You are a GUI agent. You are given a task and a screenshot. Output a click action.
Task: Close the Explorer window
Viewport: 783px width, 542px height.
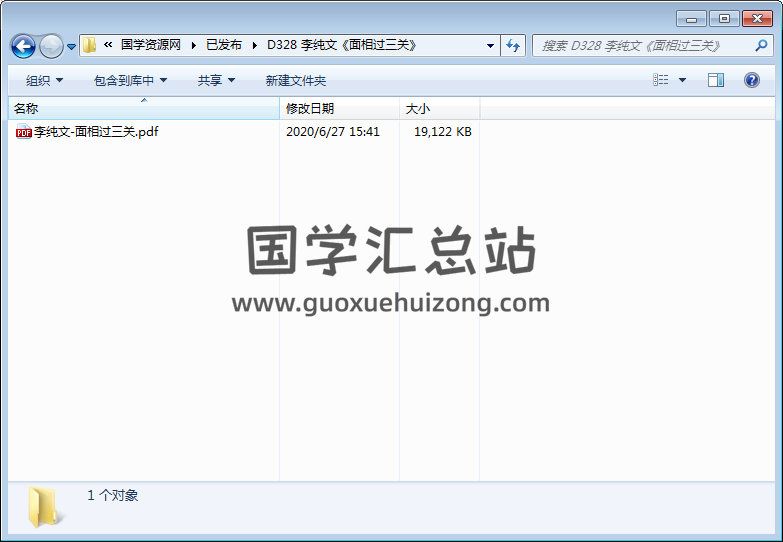click(757, 19)
